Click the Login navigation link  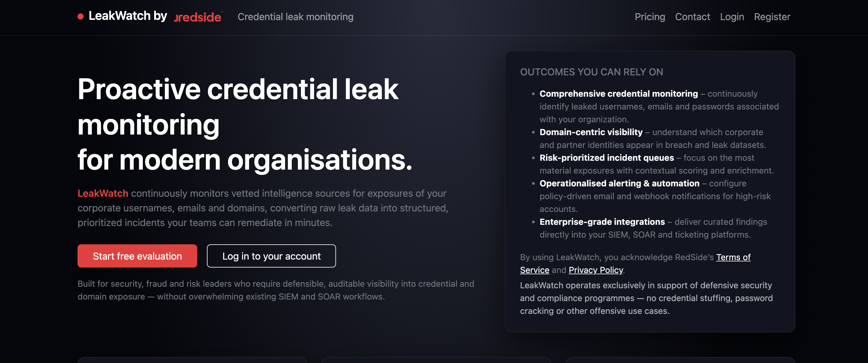click(x=732, y=17)
